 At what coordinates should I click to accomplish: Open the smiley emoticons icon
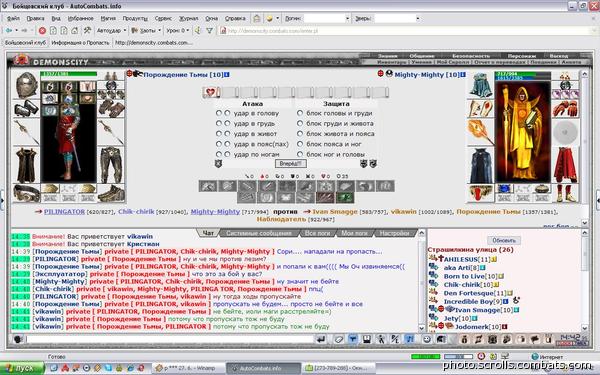pyautogui.click(x=427, y=339)
